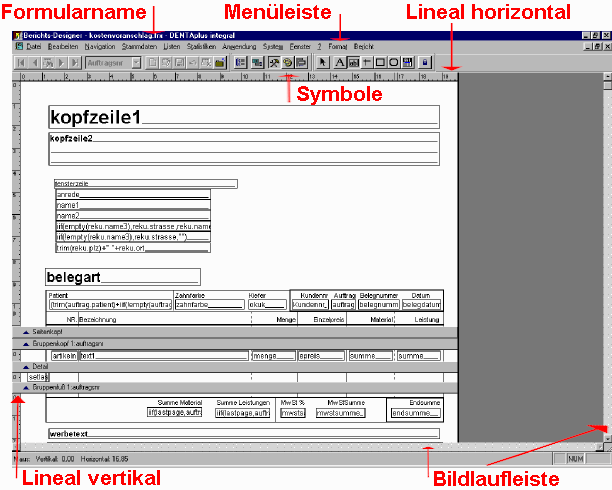
Task: Click the vertical scrollbar down arrow
Action: pos(608,438)
